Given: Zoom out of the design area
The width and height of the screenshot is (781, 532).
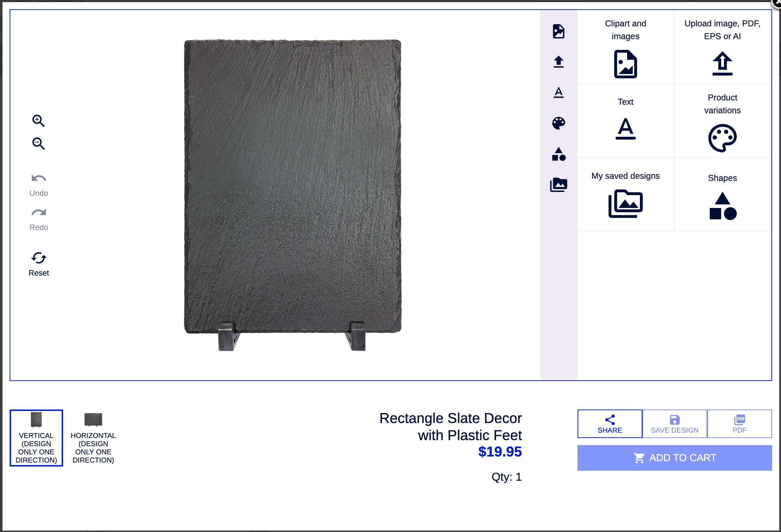Looking at the screenshot, I should tap(38, 144).
